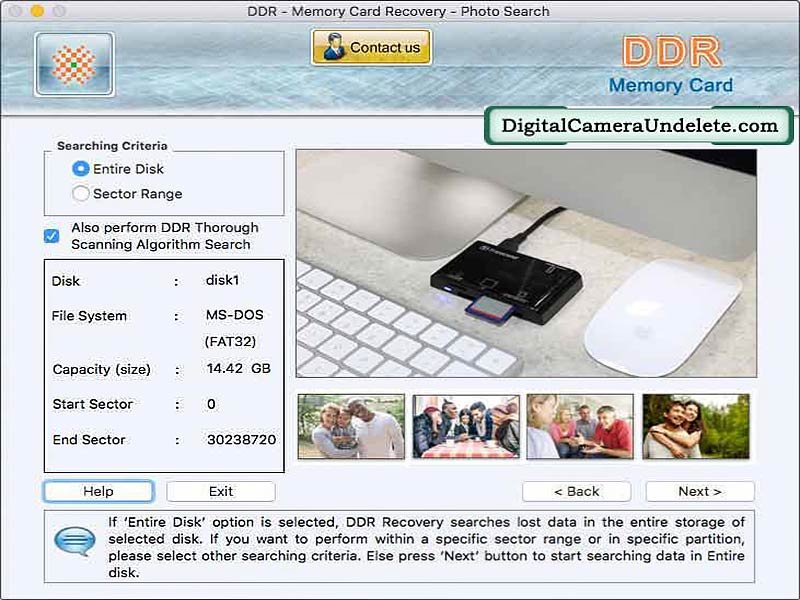Proceed with the Next button
This screenshot has height=600, width=800.
[x=700, y=491]
